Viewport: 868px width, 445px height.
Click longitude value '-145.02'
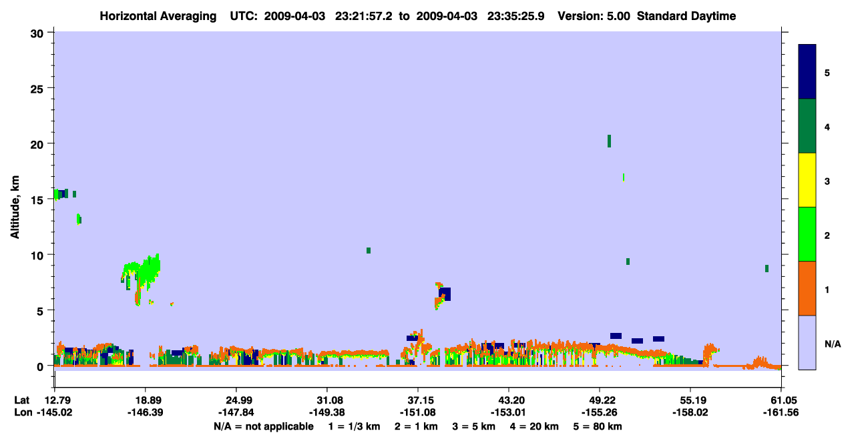click(55, 412)
